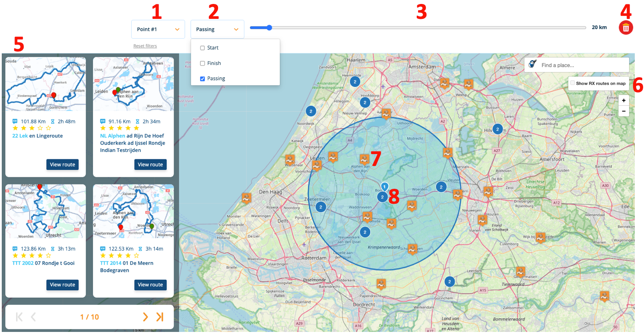Click the cluster marker near Hoofddorp
The image size is (644, 335).
365,102
